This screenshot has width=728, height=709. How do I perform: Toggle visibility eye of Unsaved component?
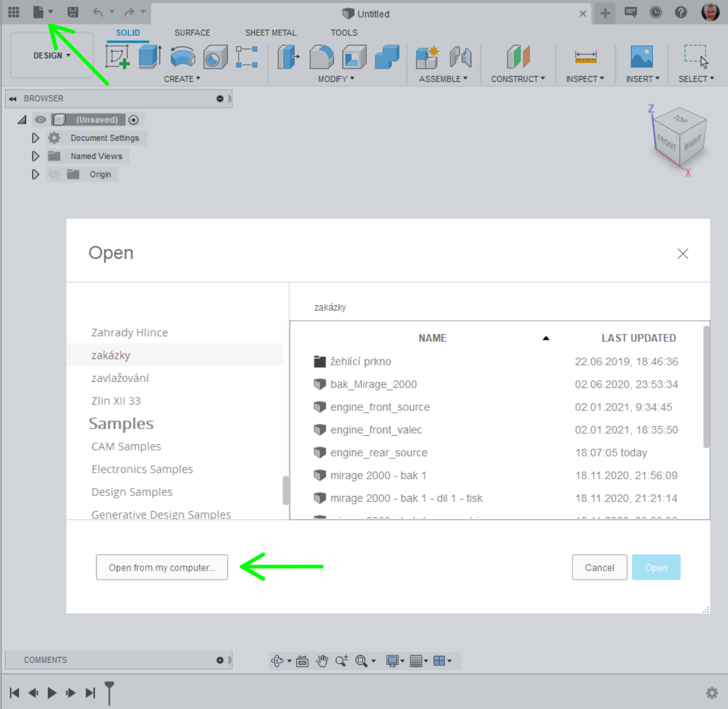click(x=40, y=120)
